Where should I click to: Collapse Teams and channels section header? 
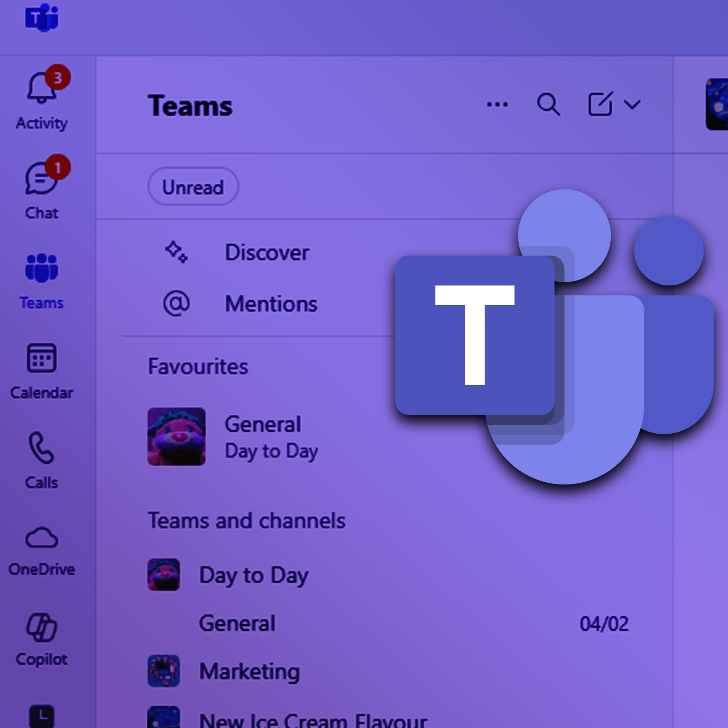(x=246, y=521)
